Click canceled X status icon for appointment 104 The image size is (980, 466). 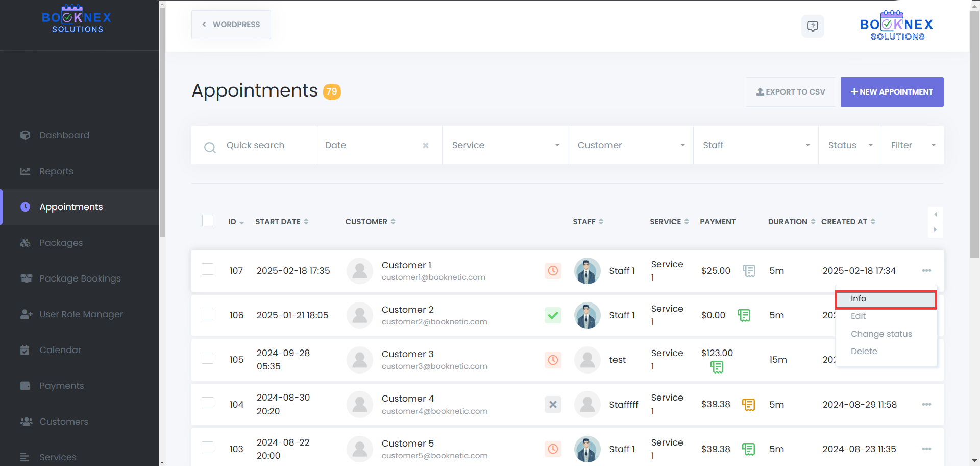553,405
